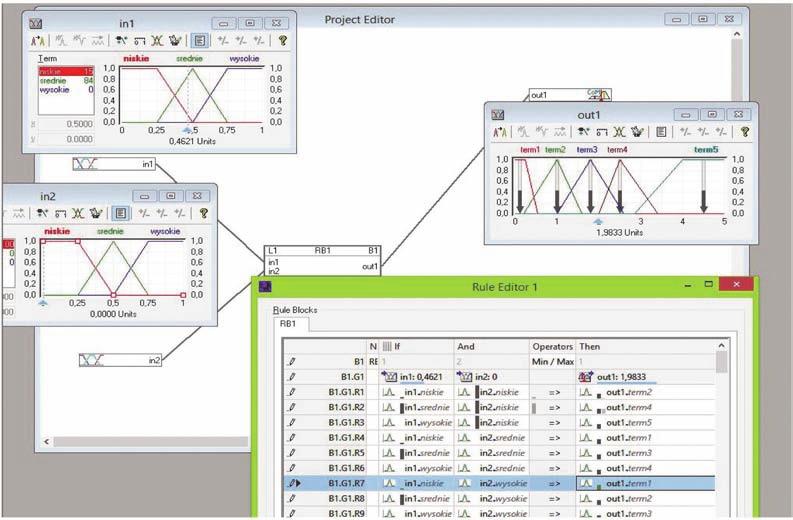Click question mark help icon in in2 window

(x=203, y=213)
